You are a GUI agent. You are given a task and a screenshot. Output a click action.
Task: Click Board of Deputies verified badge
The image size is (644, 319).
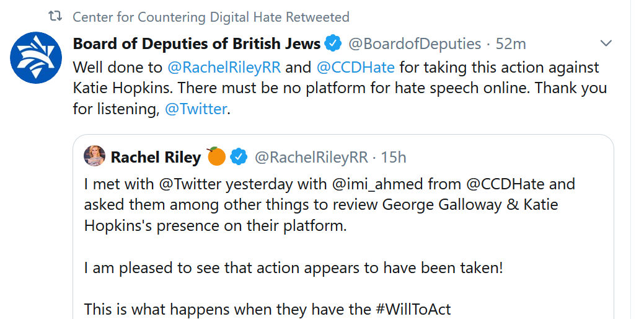point(333,43)
